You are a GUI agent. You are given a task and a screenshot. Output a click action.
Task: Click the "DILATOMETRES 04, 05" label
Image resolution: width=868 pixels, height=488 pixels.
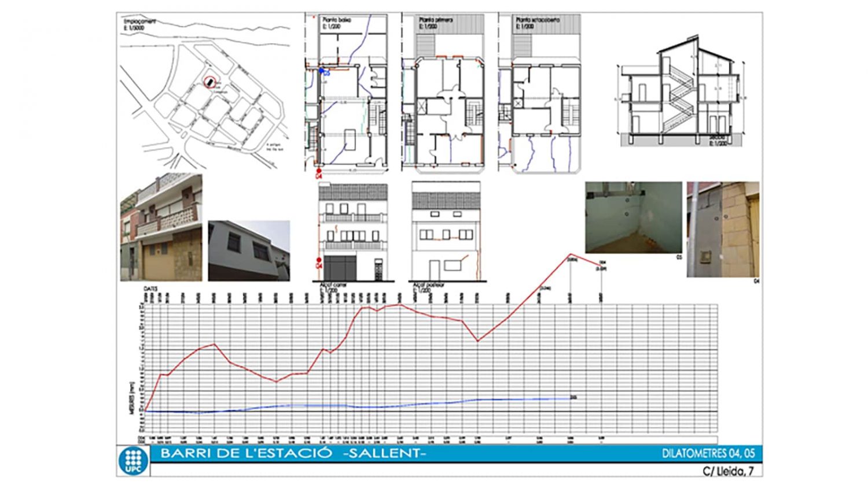(x=708, y=454)
